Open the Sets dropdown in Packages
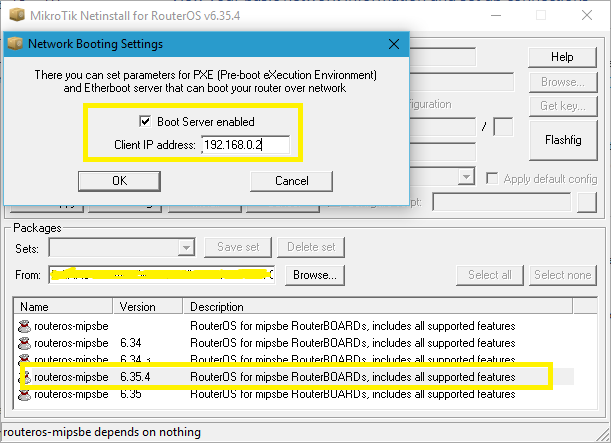611x443 pixels. [x=186, y=247]
